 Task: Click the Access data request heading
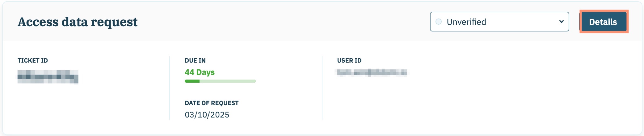point(78,22)
